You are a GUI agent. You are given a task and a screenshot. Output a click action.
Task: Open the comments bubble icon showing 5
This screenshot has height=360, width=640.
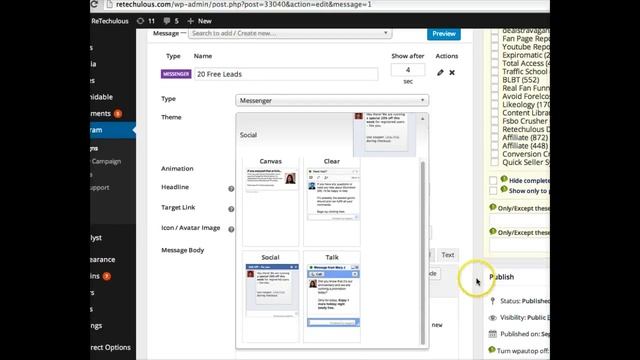[167, 21]
